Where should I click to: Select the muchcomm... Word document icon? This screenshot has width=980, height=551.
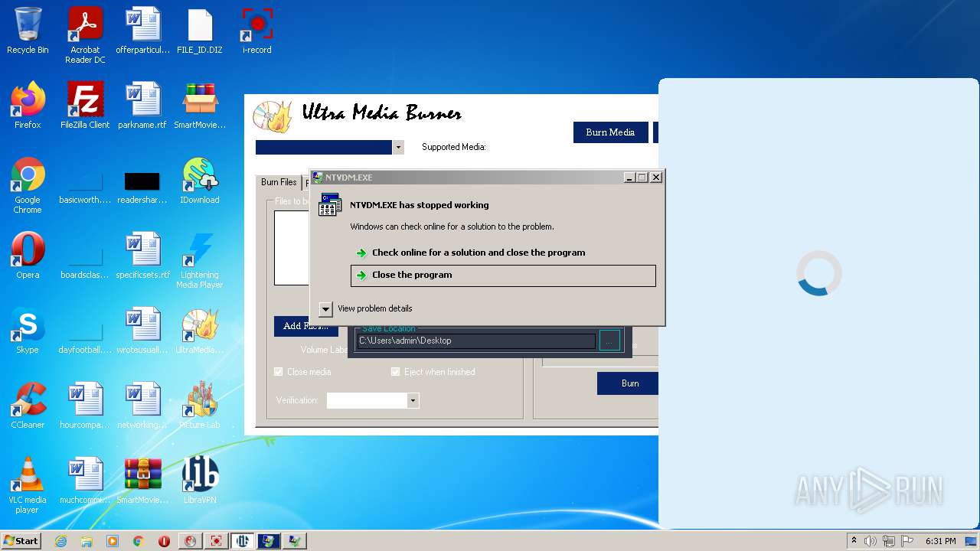[x=85, y=481]
